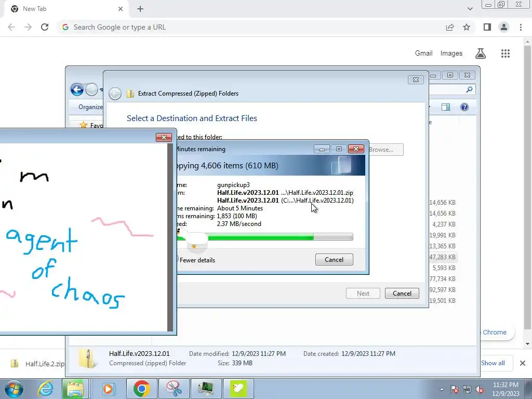532x399 pixels.
Task: Open Snipping Tool taskbar icon
Action: (174, 389)
